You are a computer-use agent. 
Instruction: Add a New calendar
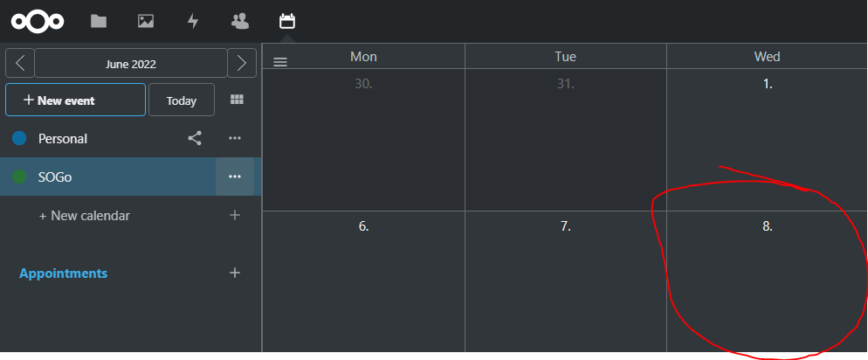[85, 215]
